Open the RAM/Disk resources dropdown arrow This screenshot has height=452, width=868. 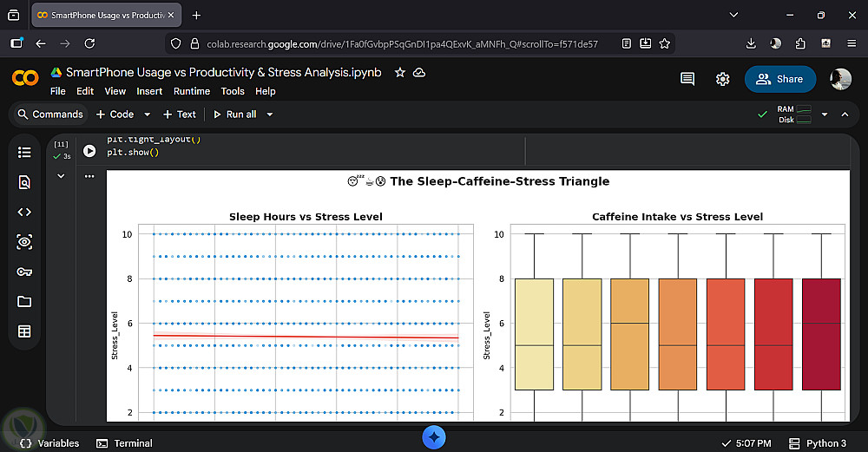pos(825,115)
